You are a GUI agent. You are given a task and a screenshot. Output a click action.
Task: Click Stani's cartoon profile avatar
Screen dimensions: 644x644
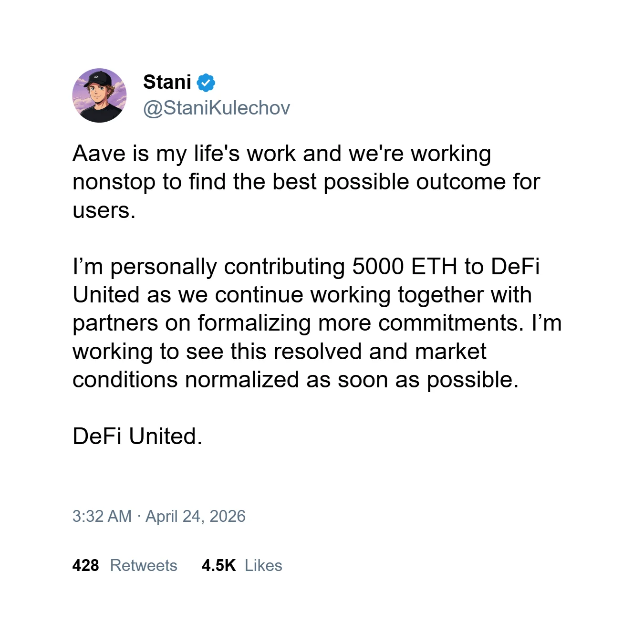click(99, 95)
